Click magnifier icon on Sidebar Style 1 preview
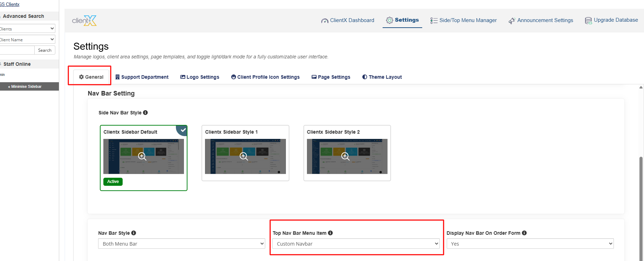This screenshot has width=644, height=261. (244, 156)
